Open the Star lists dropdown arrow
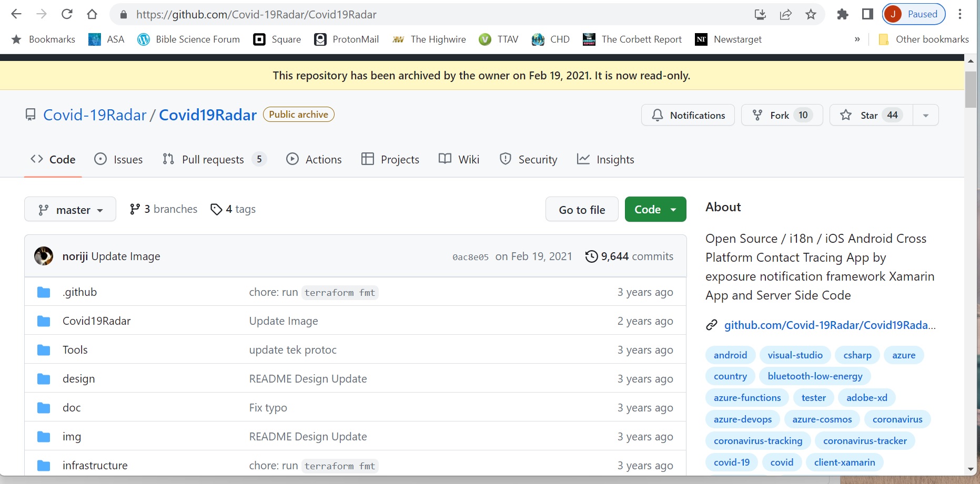 [925, 115]
